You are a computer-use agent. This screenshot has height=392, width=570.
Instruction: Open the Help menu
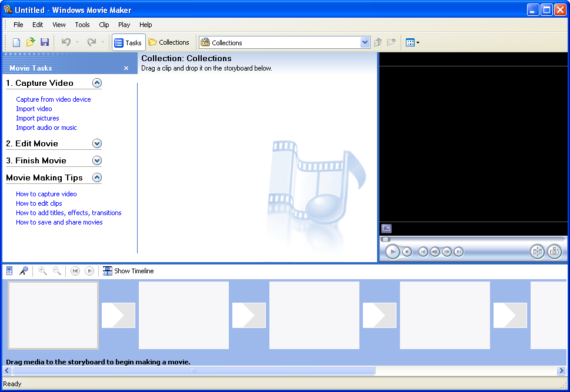(146, 25)
